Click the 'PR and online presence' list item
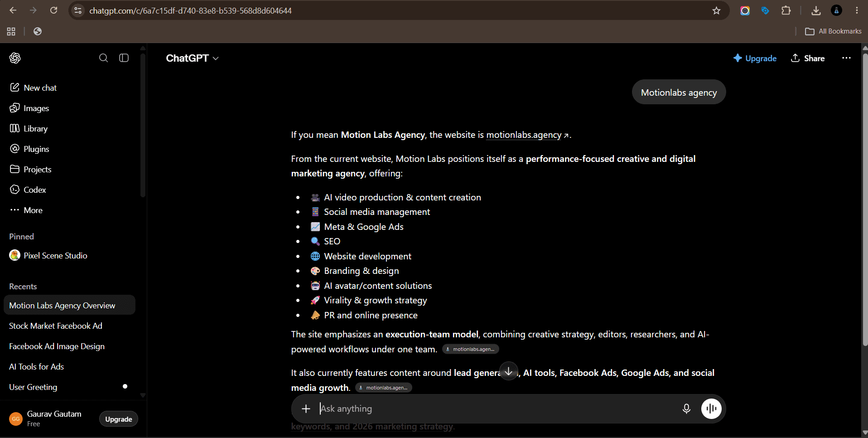Image resolution: width=868 pixels, height=438 pixels. (x=364, y=315)
